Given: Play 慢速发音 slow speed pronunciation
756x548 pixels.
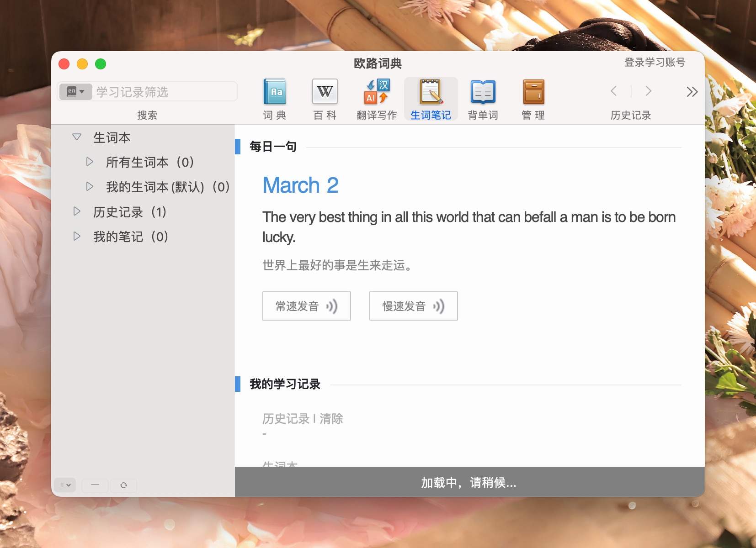Looking at the screenshot, I should pyautogui.click(x=413, y=306).
